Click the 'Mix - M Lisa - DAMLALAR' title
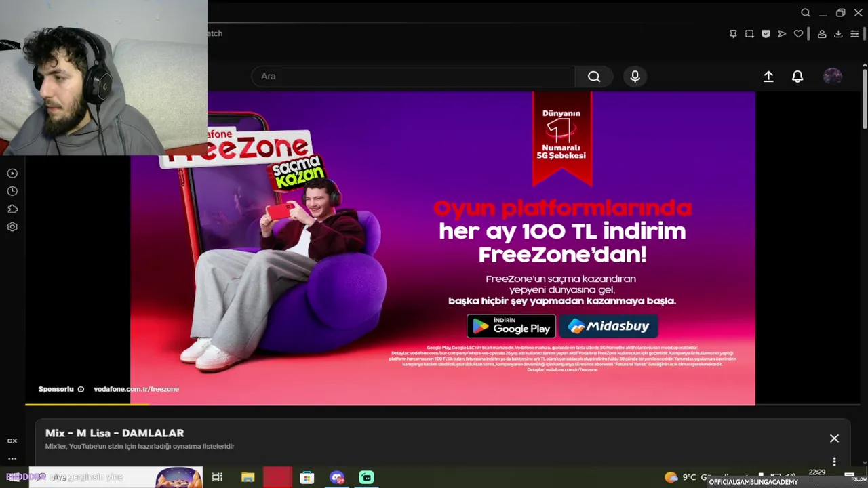 (115, 433)
